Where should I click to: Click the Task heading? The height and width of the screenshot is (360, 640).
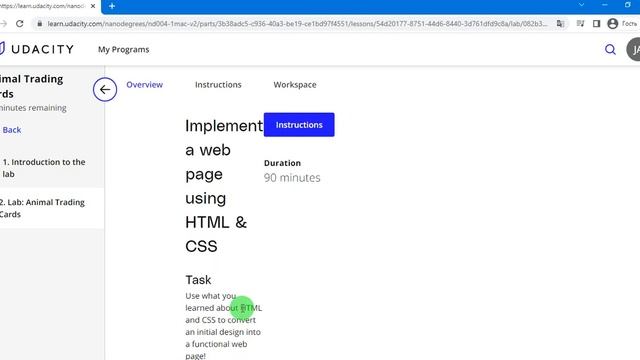click(198, 280)
